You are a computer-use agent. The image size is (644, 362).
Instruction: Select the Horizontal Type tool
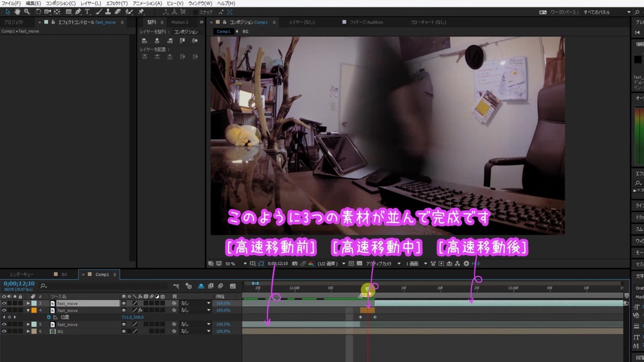[87, 11]
